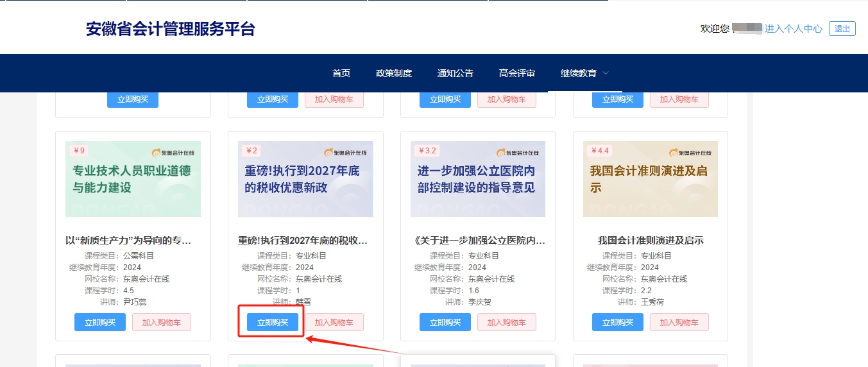Click the 安徽省会计管理服务平台 site title
The height and width of the screenshot is (367, 868).
(x=170, y=29)
